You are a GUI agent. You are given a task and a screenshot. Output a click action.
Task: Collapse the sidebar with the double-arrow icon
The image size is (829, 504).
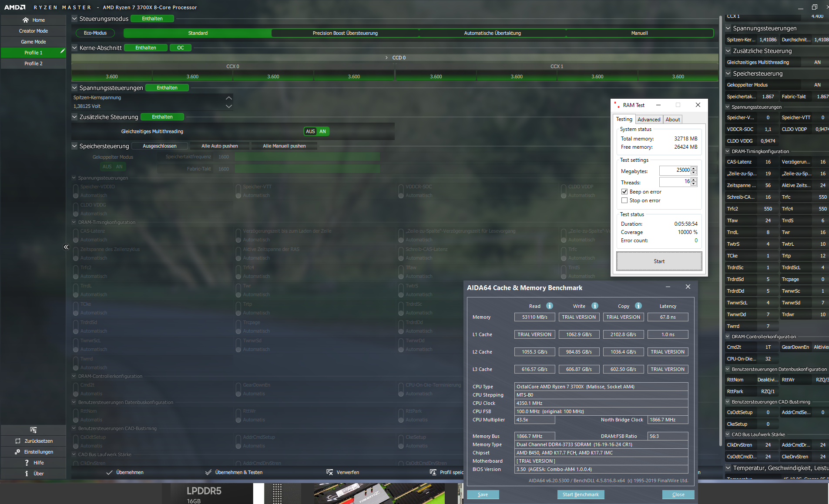click(x=66, y=247)
